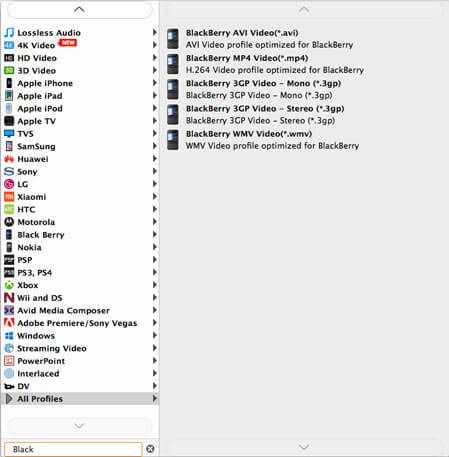Focus the profile search field containing Black
This screenshot has height=457, width=449.
click(73, 449)
